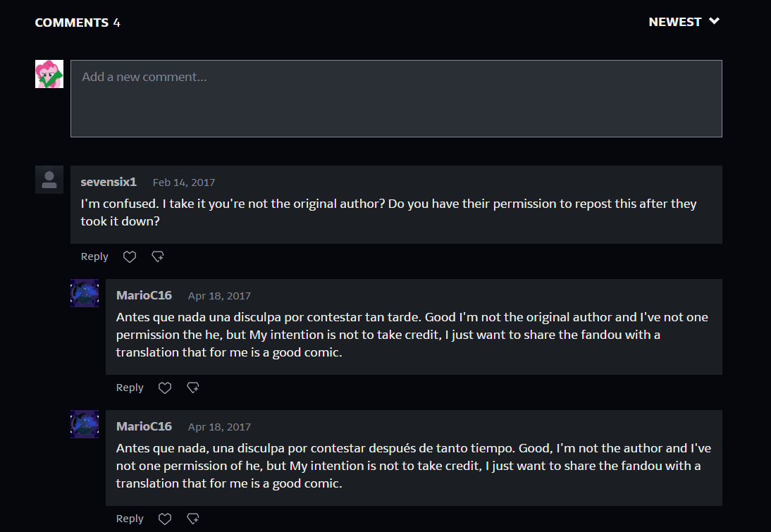Click the Feb 14, 2017 comment timestamp
This screenshot has width=771, height=532.
(184, 183)
